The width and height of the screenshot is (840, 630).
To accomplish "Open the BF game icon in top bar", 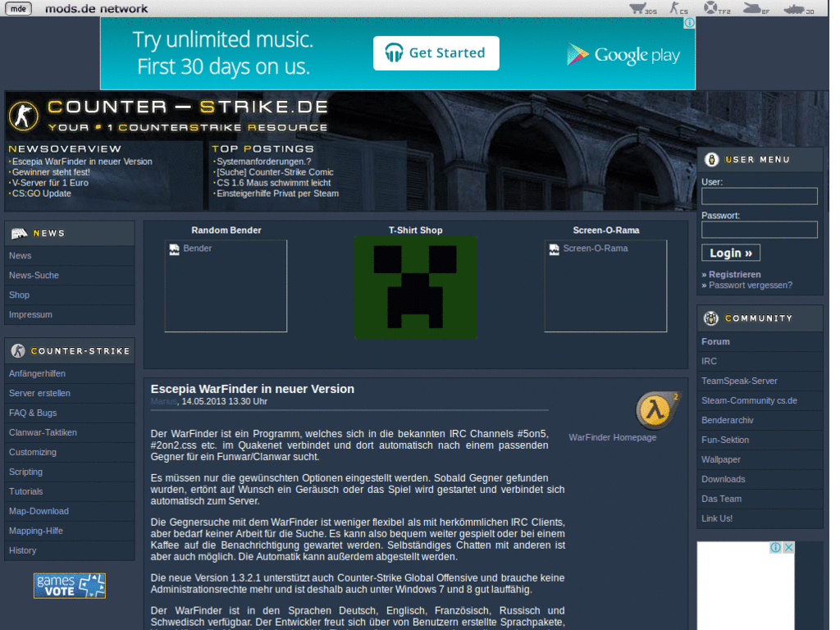I will pyautogui.click(x=756, y=8).
